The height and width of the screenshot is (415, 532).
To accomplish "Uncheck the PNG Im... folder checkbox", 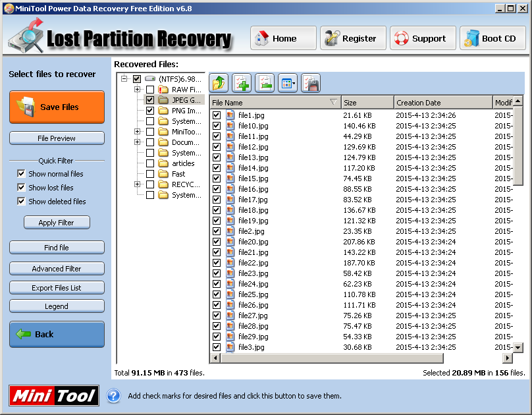I will tap(150, 111).
